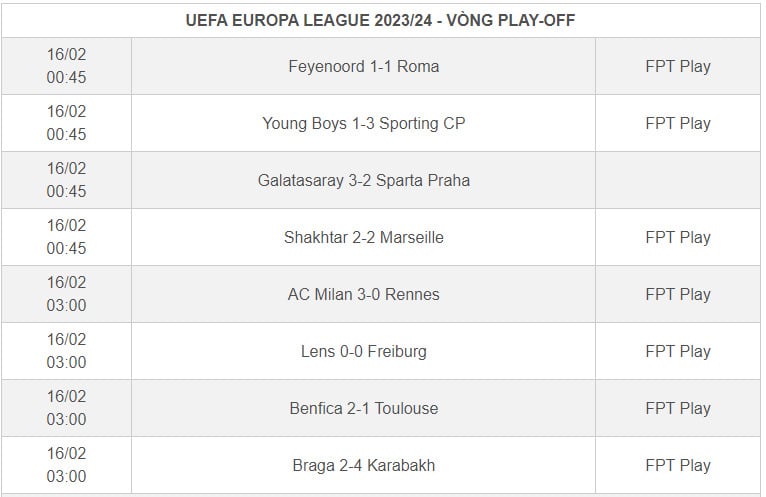Open the Benfica 2-1 Toulouse result
This screenshot has width=766, height=497.
click(363, 408)
